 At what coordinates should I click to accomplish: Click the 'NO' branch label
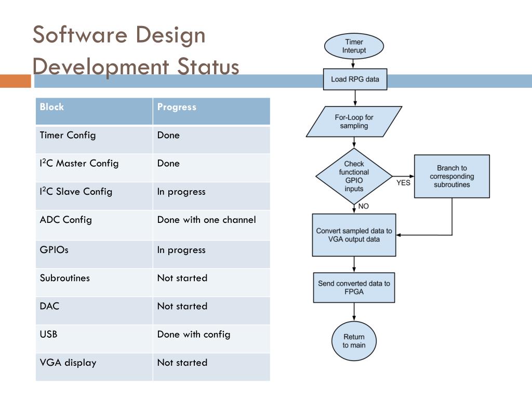click(363, 206)
